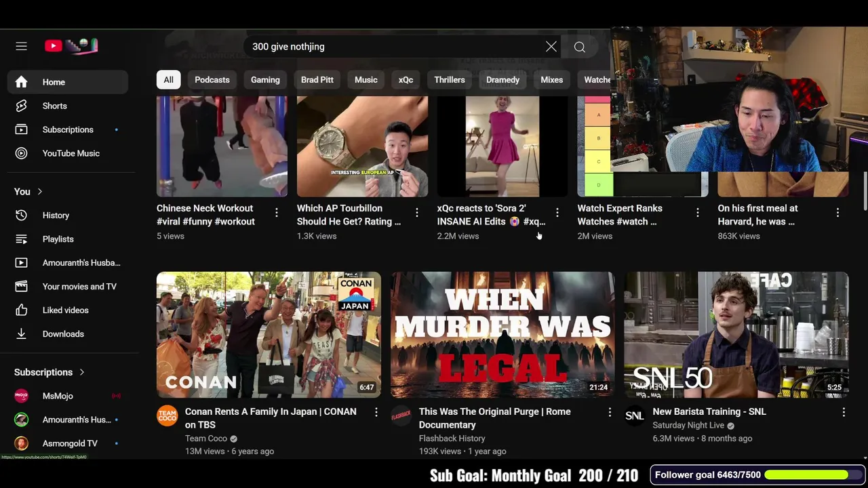Open Amouranth's Husba... playlist under You
Screen dimensions: 868x488
tap(68, 263)
